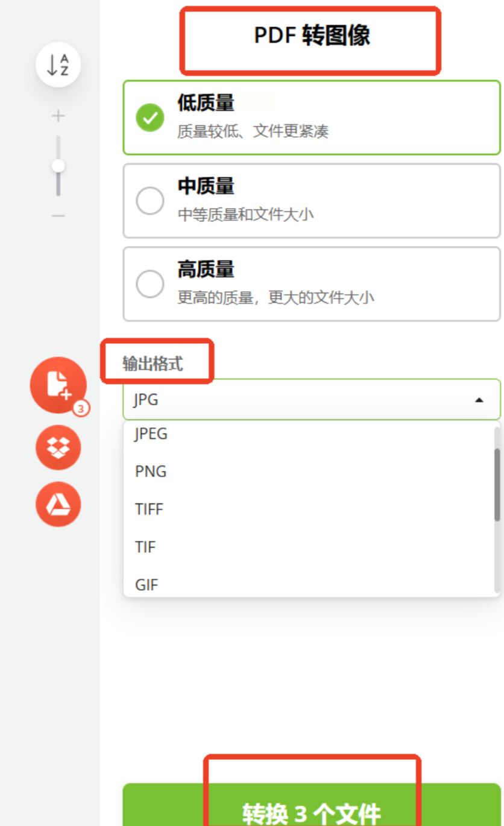Select the 低质量 quality option
The height and width of the screenshot is (826, 504).
pos(312,118)
